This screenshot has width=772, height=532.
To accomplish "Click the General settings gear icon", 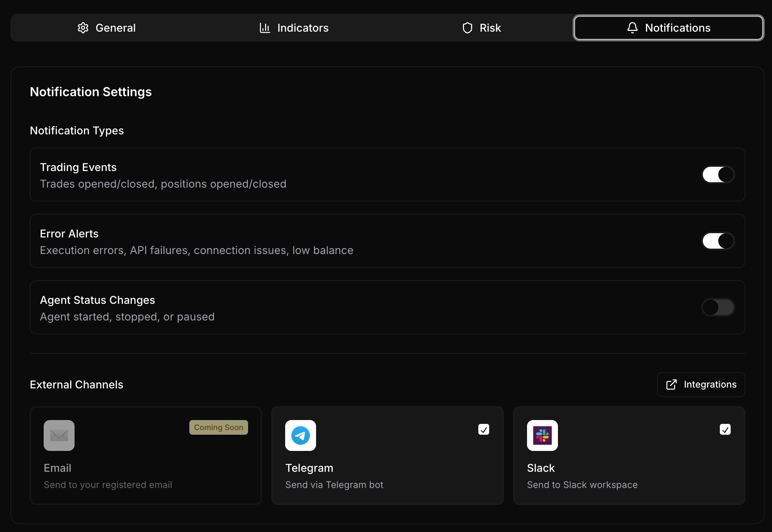I will (83, 27).
